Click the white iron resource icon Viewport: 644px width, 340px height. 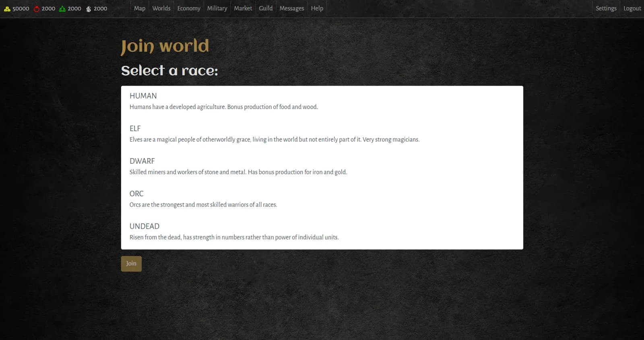point(89,8)
